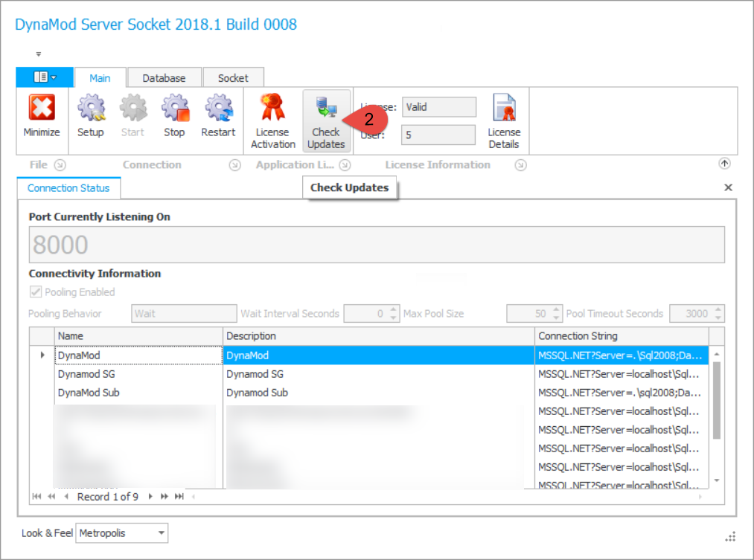Screen dimensions: 754x560
Task: Open the application menu button
Action: [x=44, y=77]
